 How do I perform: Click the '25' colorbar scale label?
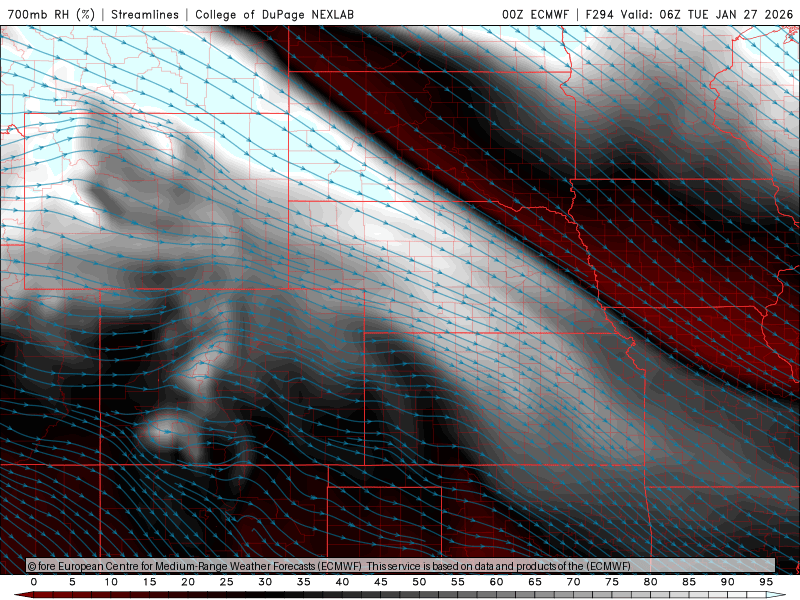point(227,582)
